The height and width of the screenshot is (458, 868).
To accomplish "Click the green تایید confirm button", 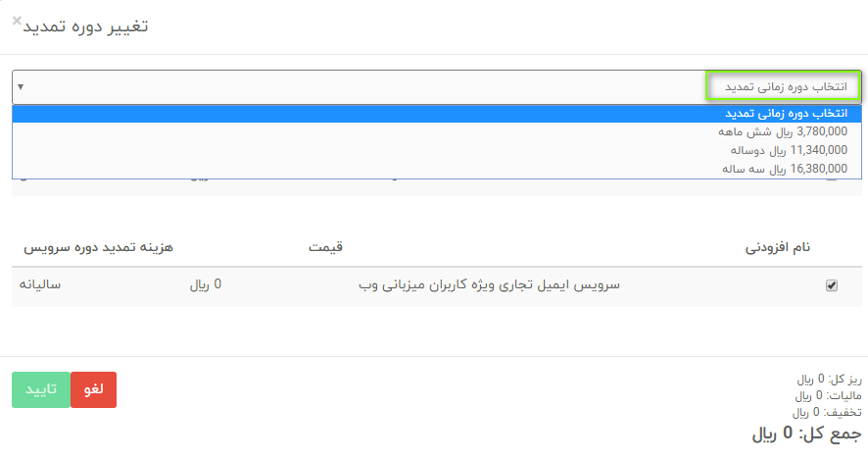I will [x=41, y=389].
